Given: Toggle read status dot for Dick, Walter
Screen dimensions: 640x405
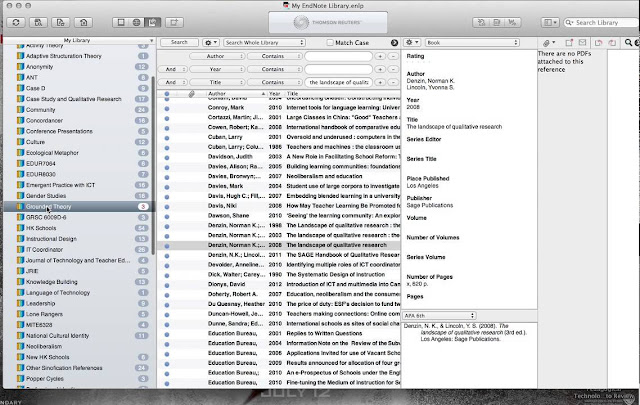Looking at the screenshot, I should pos(167,275).
